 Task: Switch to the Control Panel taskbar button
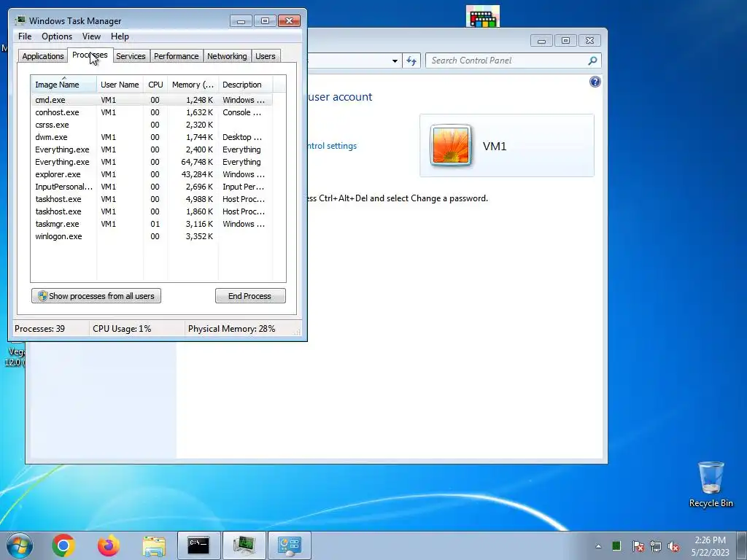pyautogui.click(x=289, y=545)
